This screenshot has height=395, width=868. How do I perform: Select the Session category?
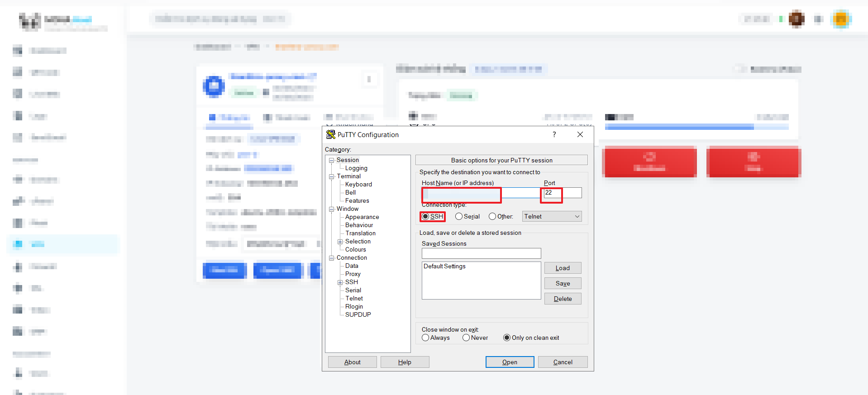point(348,160)
